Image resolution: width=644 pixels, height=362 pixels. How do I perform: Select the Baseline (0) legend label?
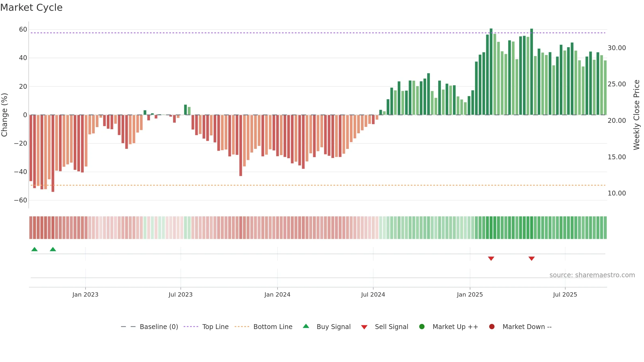tap(159, 327)
